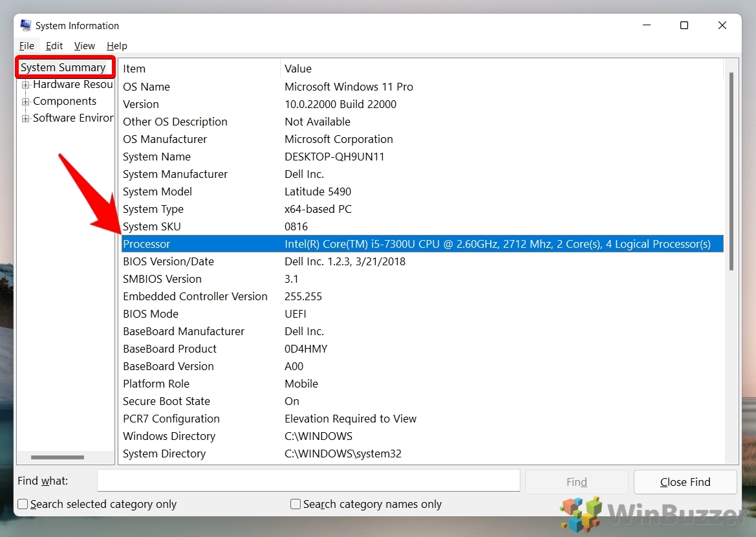This screenshot has width=756, height=537.
Task: Expand the Components tree node
Action: (26, 102)
